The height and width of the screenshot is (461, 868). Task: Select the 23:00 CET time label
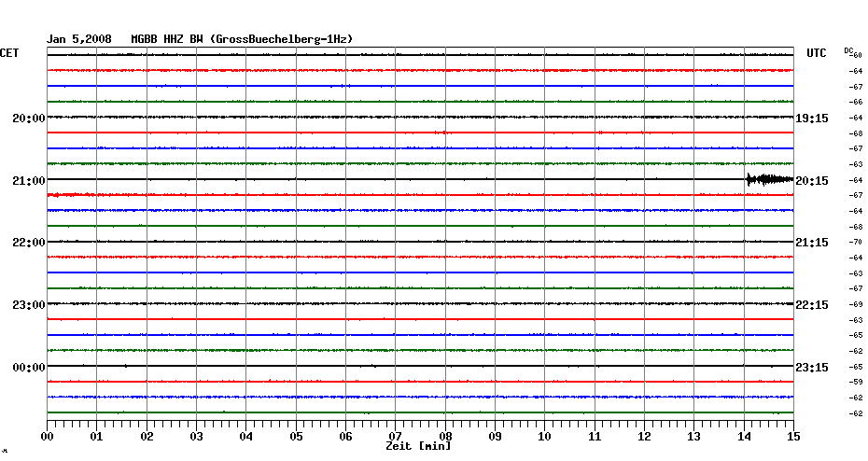click(x=29, y=305)
